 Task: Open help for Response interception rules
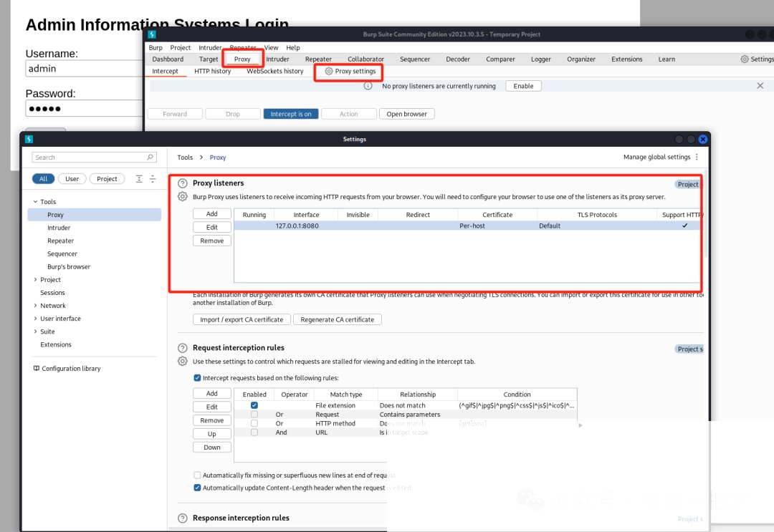coord(183,518)
